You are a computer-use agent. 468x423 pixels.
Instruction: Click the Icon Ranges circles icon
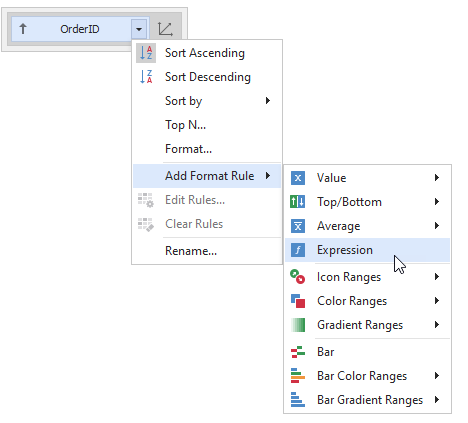[298, 277]
